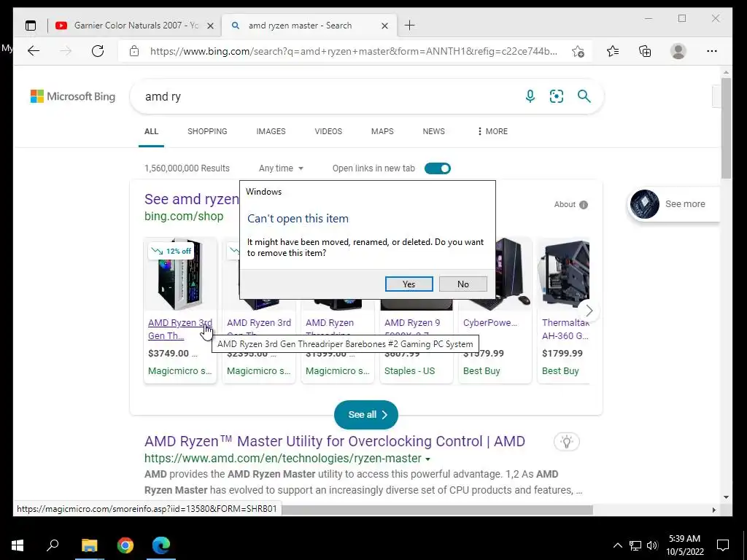
Task: Open the Thermaltake AH-360 product link
Action: click(x=565, y=329)
